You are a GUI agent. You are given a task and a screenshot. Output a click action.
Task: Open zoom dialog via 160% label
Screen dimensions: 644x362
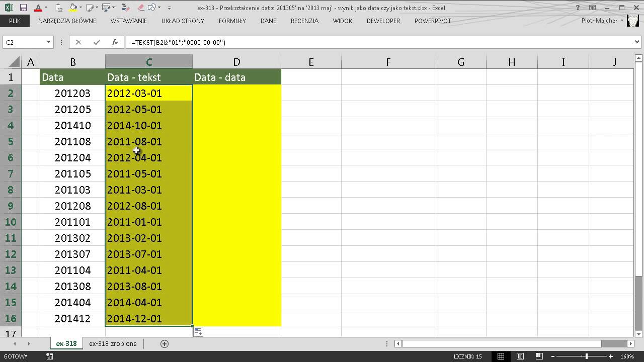[x=627, y=356]
